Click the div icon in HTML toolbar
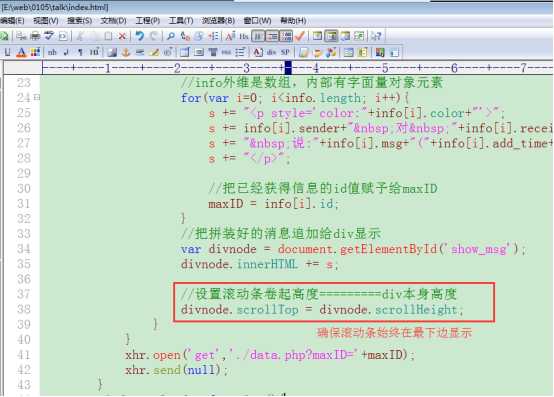This screenshot has height=397, width=554. click(271, 53)
